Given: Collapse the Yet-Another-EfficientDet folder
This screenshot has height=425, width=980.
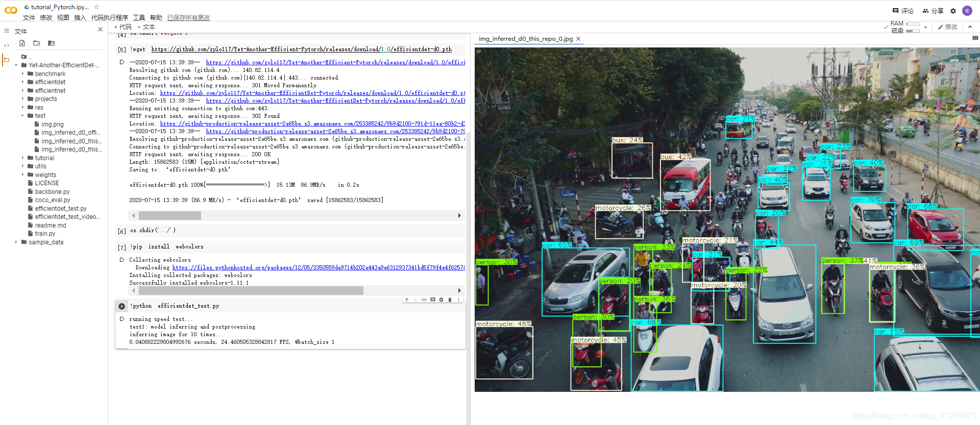Looking at the screenshot, I should click(16, 65).
